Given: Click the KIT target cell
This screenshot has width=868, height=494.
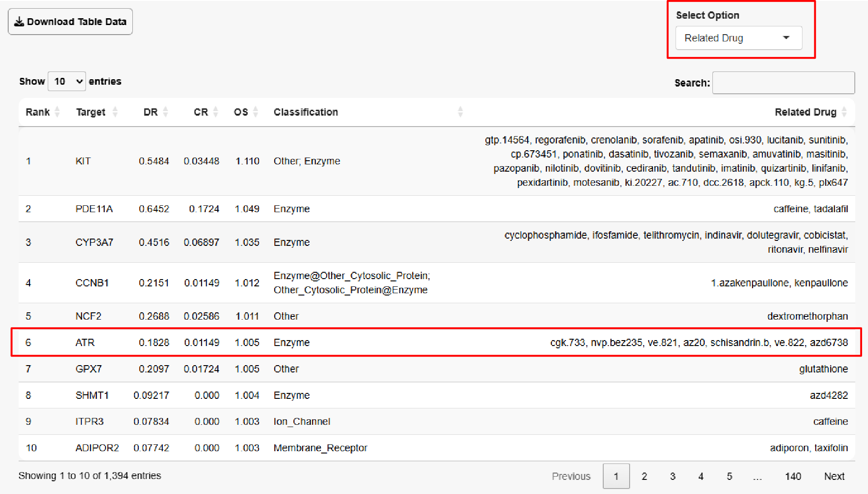Looking at the screenshot, I should point(83,161).
